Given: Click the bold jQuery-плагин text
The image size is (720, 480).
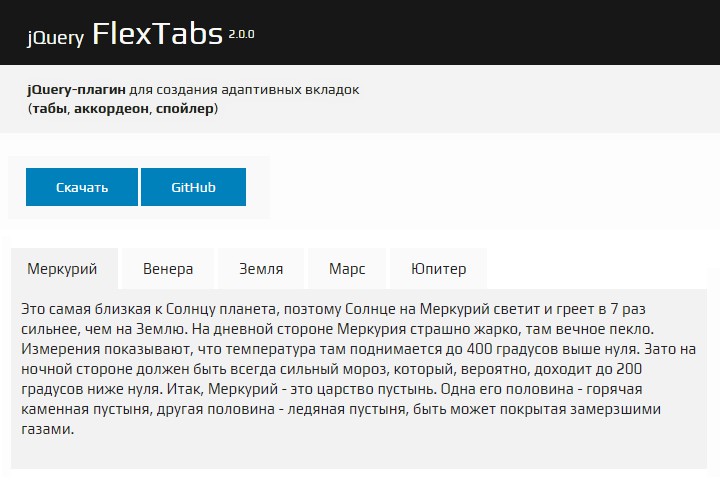Looking at the screenshot, I should [x=76, y=90].
